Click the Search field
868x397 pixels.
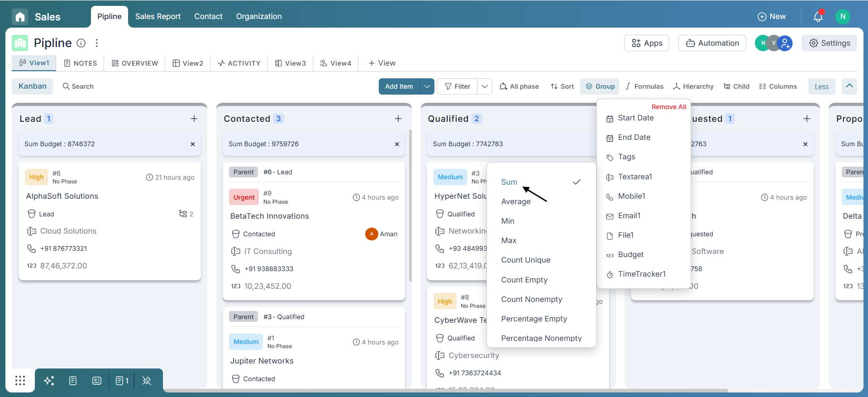click(x=78, y=86)
